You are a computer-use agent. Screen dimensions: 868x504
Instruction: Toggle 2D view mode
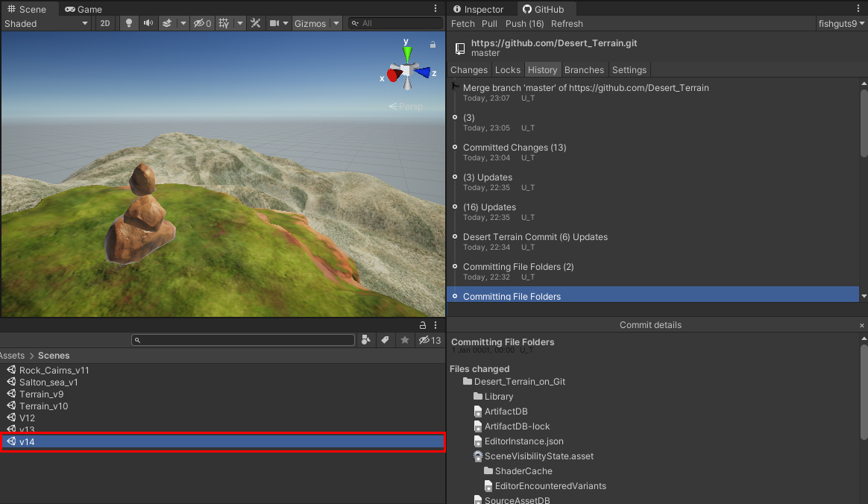click(x=105, y=23)
